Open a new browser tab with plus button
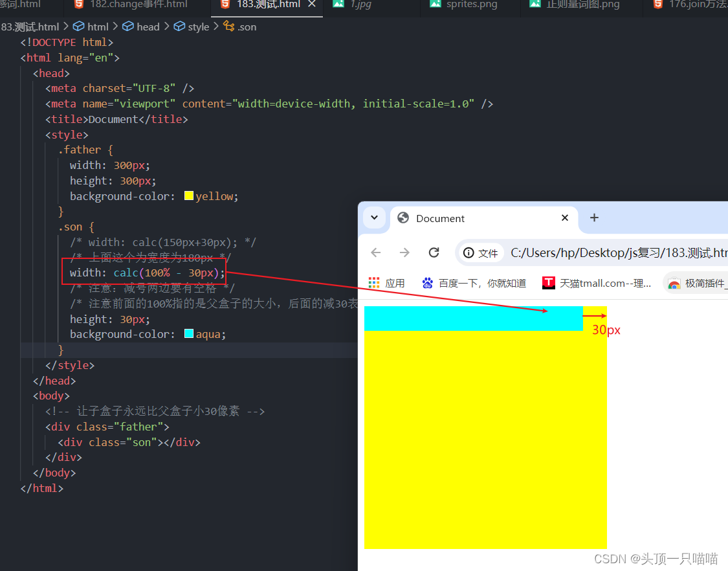 [594, 218]
